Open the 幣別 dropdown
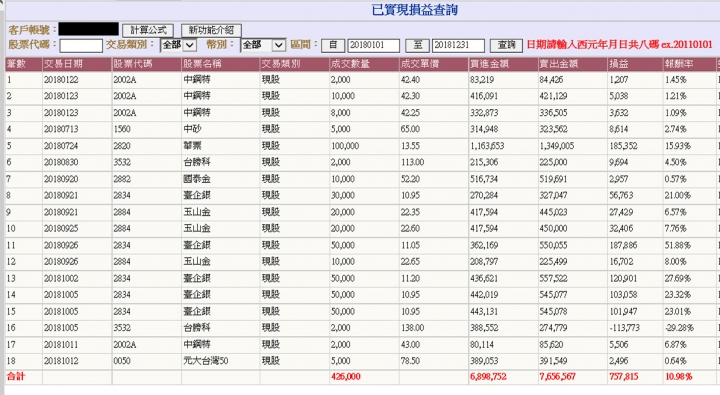 click(x=263, y=45)
